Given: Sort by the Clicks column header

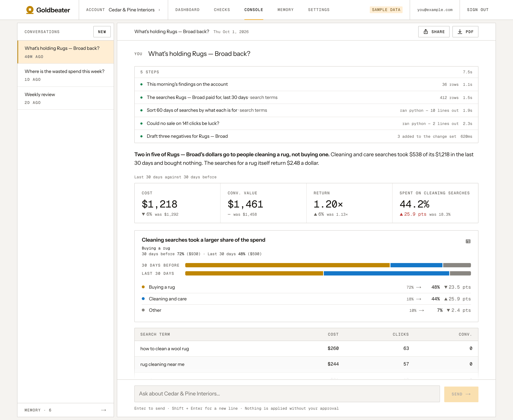Looking at the screenshot, I should tap(401, 334).
